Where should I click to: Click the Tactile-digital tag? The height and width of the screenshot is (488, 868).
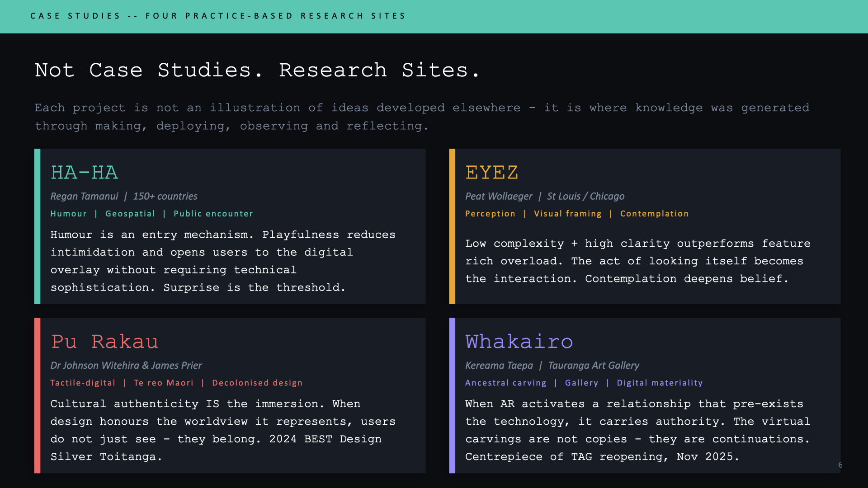coord(83,383)
